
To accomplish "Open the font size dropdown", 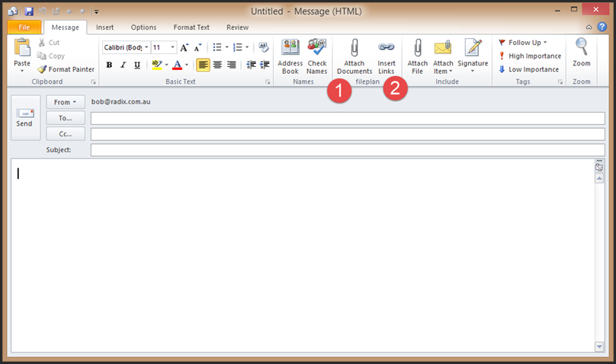I will (x=172, y=47).
